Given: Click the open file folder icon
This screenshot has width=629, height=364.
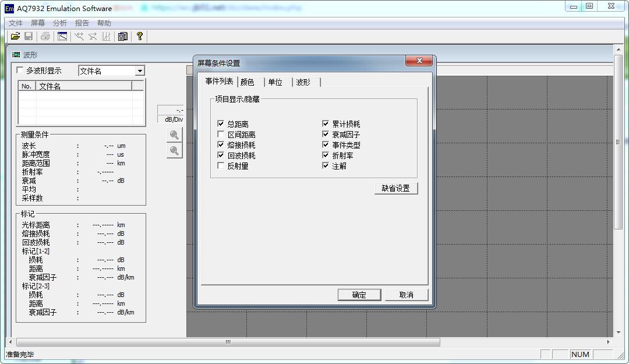Looking at the screenshot, I should [x=15, y=37].
